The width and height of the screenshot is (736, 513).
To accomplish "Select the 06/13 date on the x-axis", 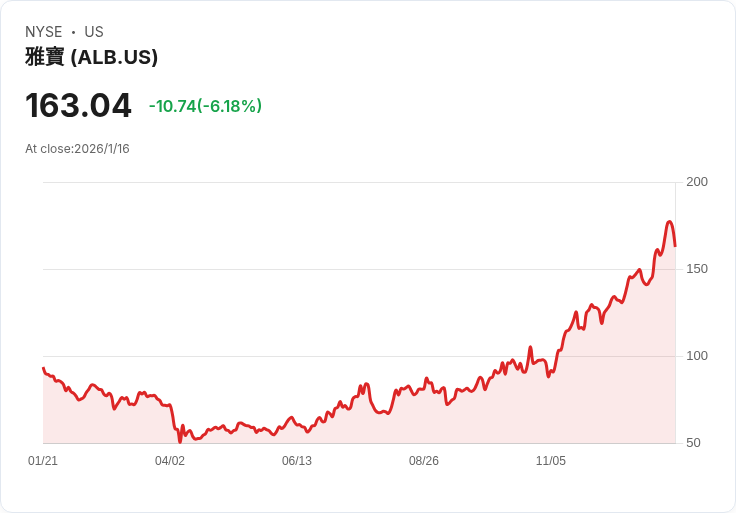I will (x=297, y=461).
